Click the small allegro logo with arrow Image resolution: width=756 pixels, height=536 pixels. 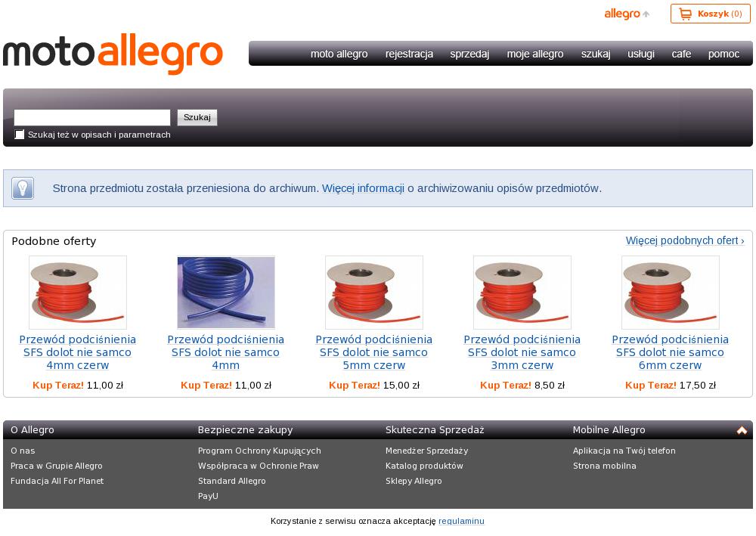[x=627, y=14]
